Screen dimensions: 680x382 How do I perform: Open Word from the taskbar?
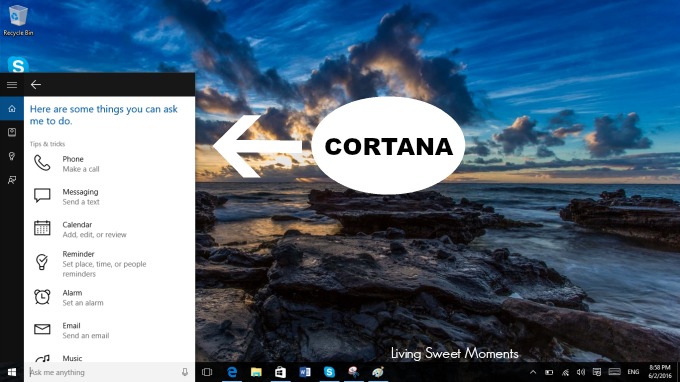pos(305,372)
